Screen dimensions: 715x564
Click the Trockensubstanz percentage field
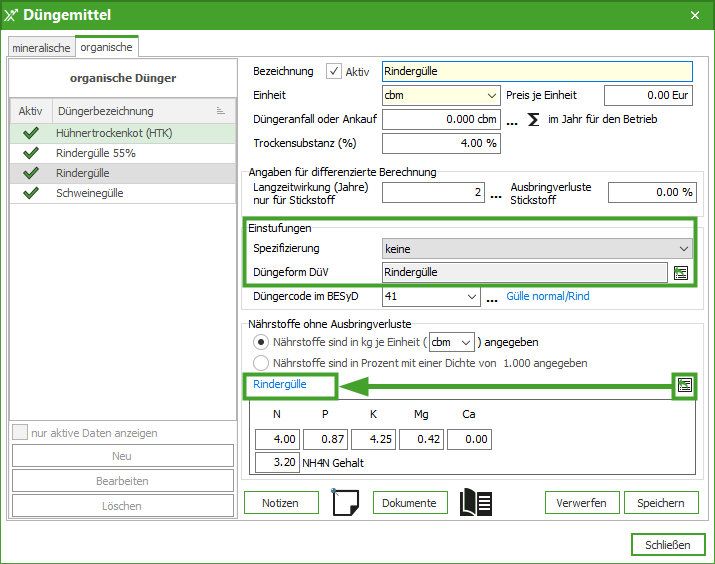click(440, 143)
